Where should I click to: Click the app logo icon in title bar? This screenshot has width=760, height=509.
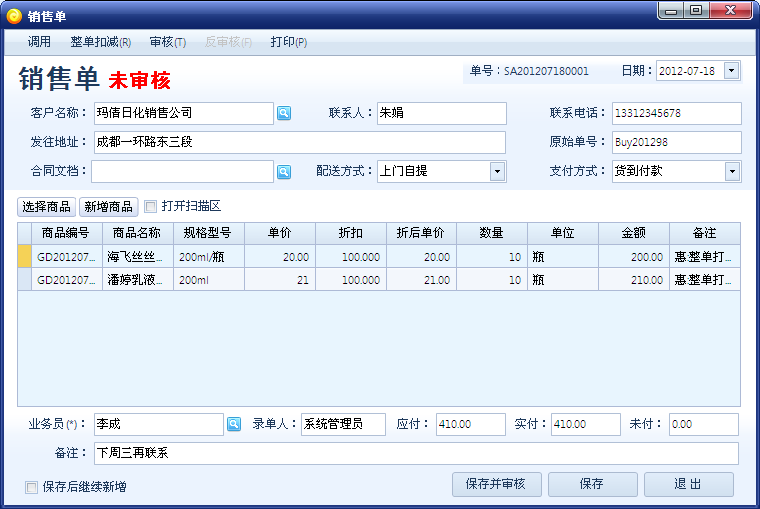[x=14, y=16]
